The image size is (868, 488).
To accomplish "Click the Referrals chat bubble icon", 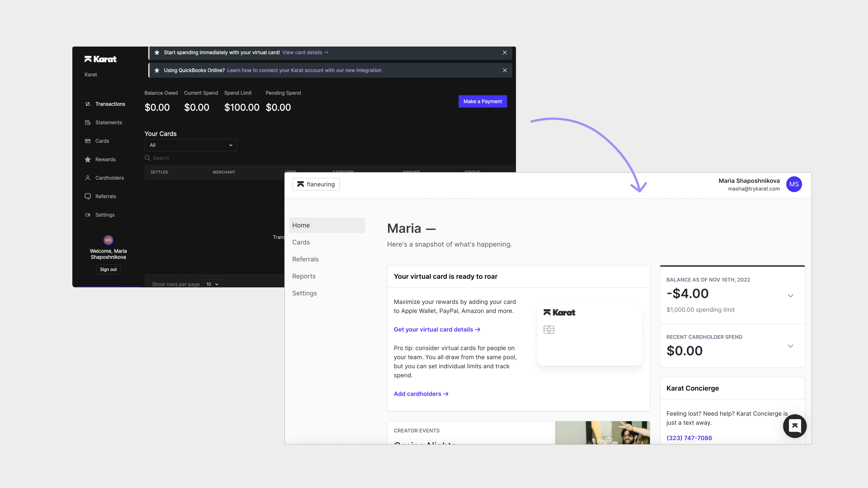I will (88, 196).
